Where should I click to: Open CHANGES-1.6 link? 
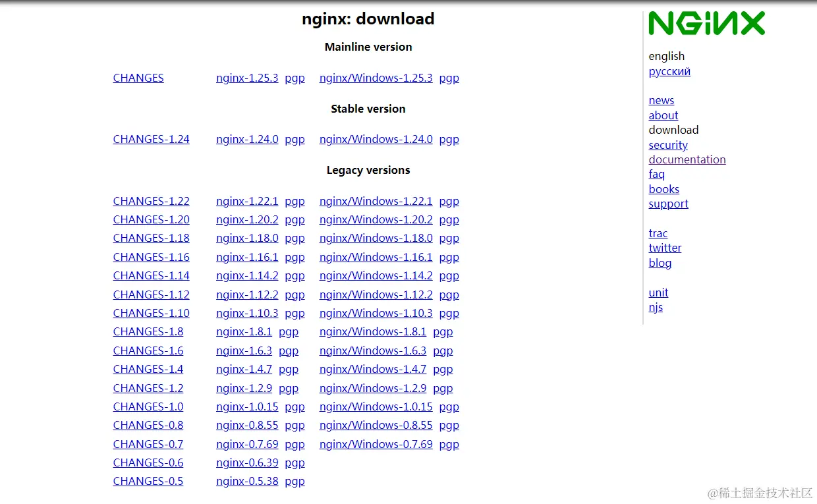point(148,350)
